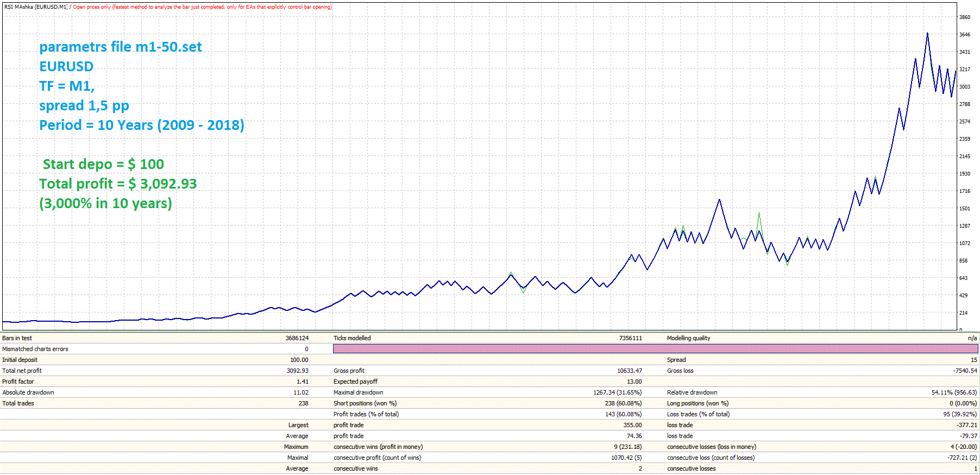
Task: Click the 'Expected payoff' label
Action: click(355, 382)
